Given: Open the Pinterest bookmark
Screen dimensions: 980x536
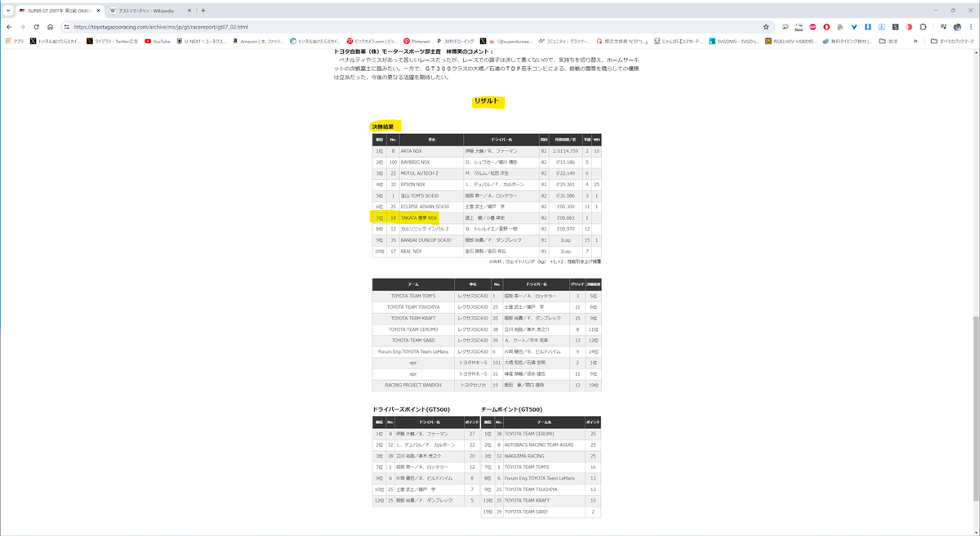Looking at the screenshot, I should [416, 41].
